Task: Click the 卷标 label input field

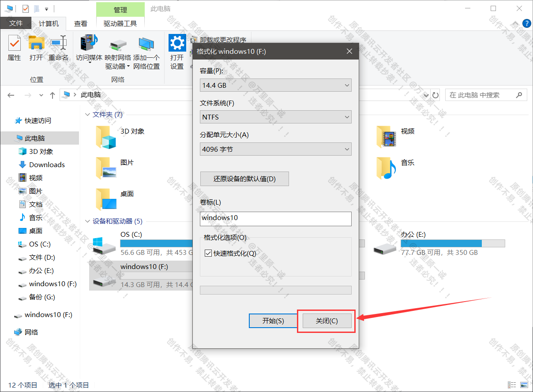Action: [275, 218]
